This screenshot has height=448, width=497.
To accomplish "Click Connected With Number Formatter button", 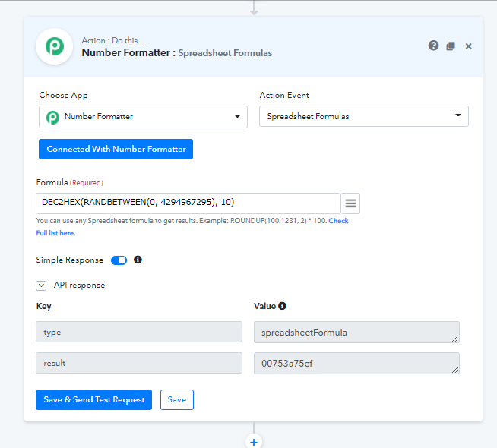I will [116, 149].
